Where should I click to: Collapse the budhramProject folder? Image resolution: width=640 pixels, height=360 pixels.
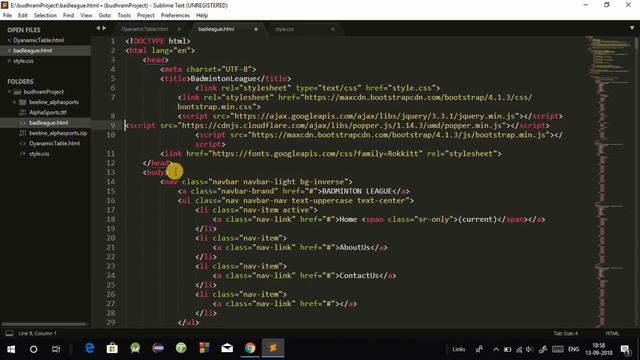point(9,92)
